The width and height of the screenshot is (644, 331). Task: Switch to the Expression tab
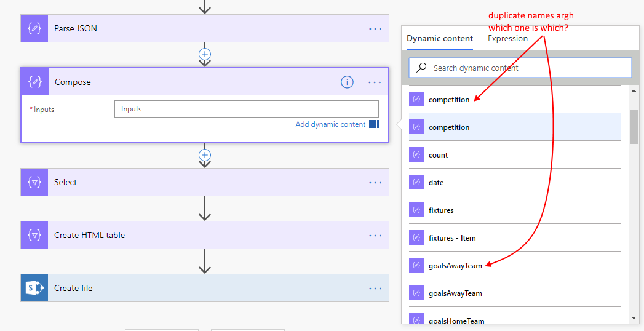(507, 39)
